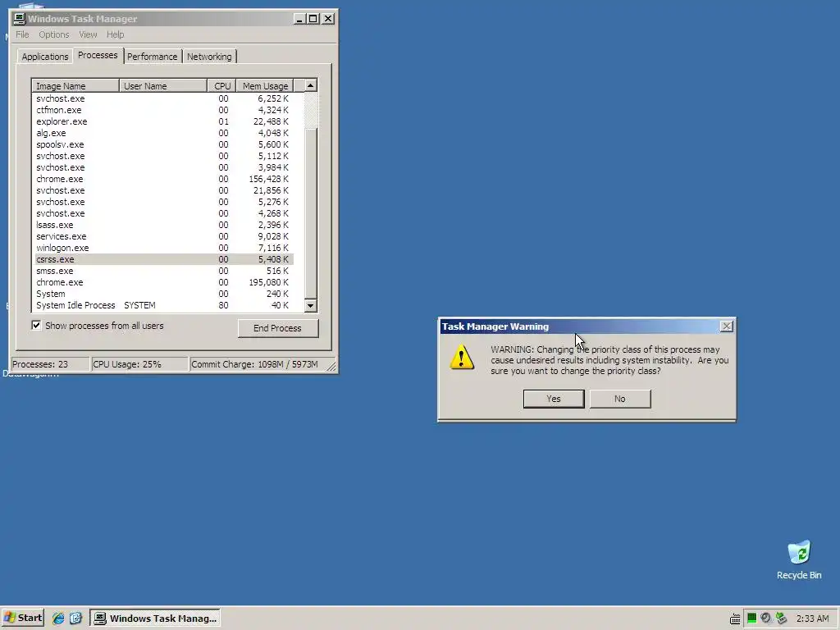Select the spoolsv.exe process row
Viewport: 840px width, 630px height.
pos(163,144)
